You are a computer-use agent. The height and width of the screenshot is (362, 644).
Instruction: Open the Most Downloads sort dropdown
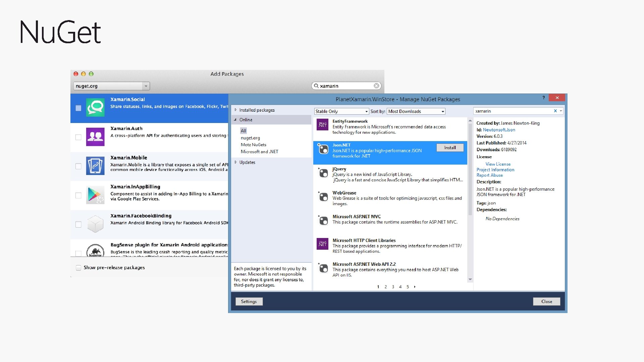[x=416, y=111]
